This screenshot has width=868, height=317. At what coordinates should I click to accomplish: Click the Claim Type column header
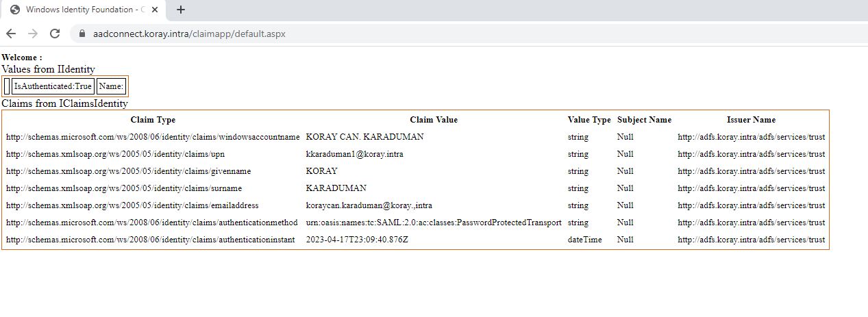(153, 120)
